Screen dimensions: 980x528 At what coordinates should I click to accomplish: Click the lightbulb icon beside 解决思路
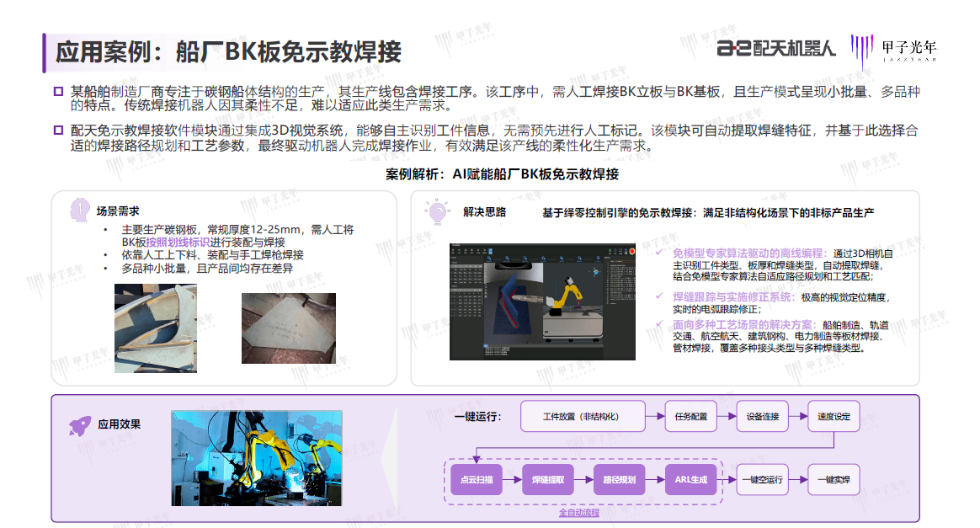(438, 212)
